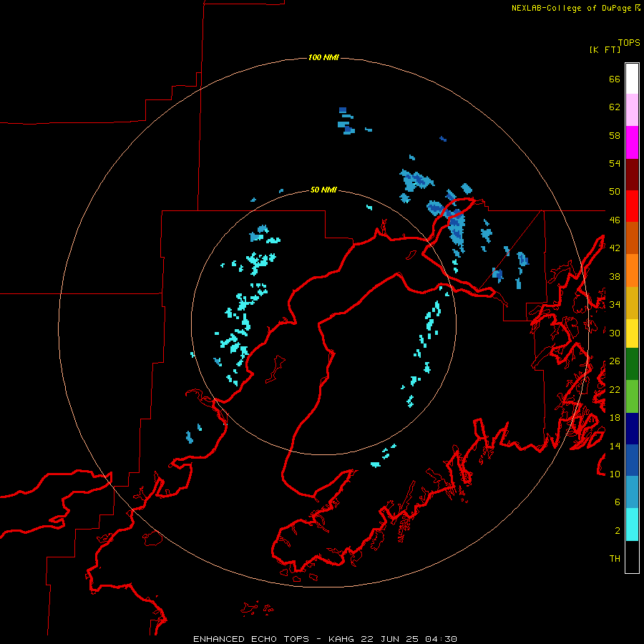Click the orange 42 kft legend swatch
Viewport: 644px width, 644px height.
click(632, 270)
